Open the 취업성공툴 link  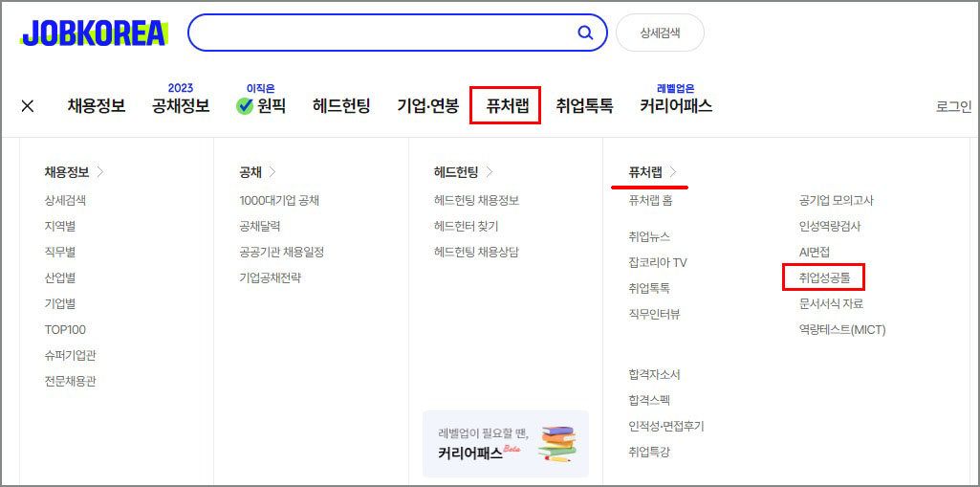click(824, 277)
